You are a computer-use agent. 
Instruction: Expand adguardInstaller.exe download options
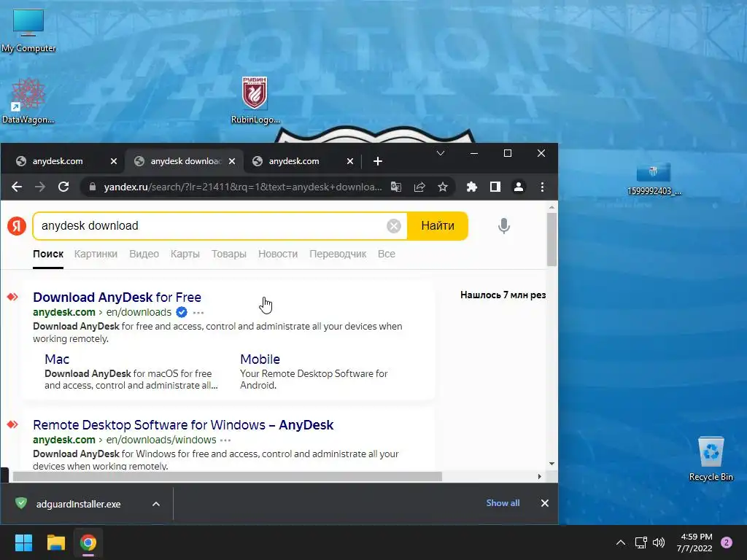pos(156,504)
